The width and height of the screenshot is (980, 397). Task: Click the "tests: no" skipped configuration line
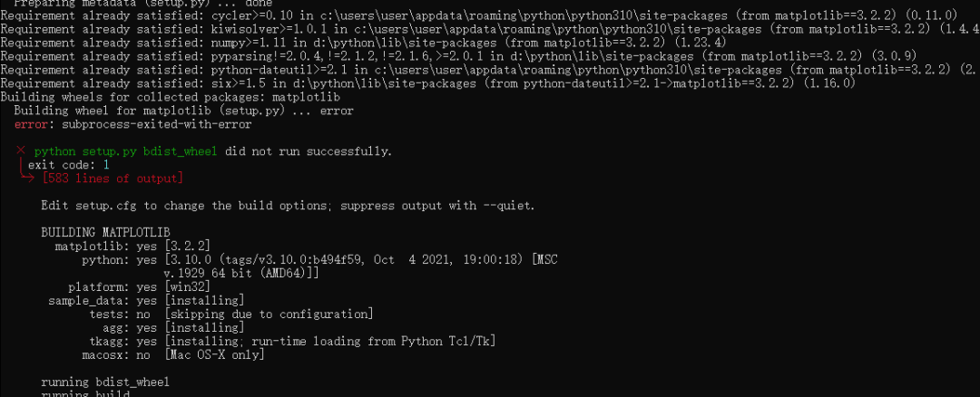click(231, 314)
